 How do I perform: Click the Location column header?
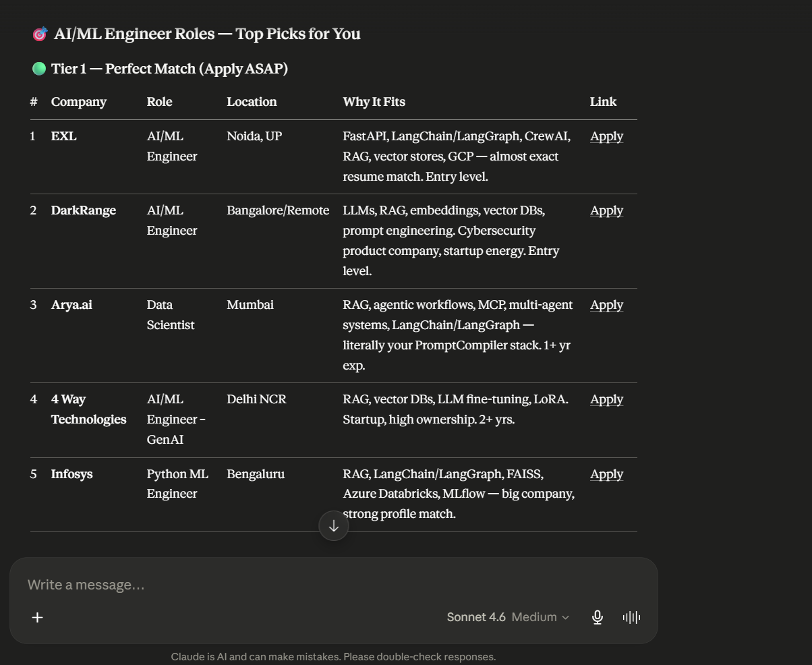coord(252,102)
